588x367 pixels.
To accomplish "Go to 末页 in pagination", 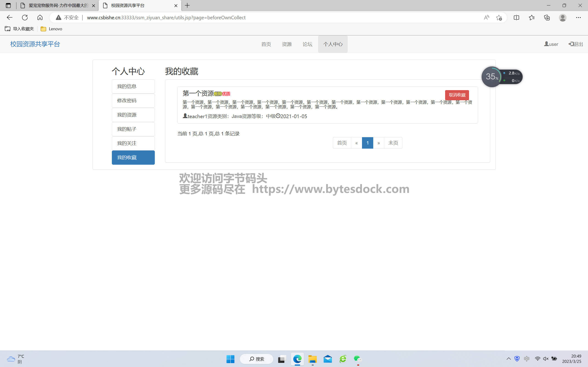I will [x=393, y=143].
